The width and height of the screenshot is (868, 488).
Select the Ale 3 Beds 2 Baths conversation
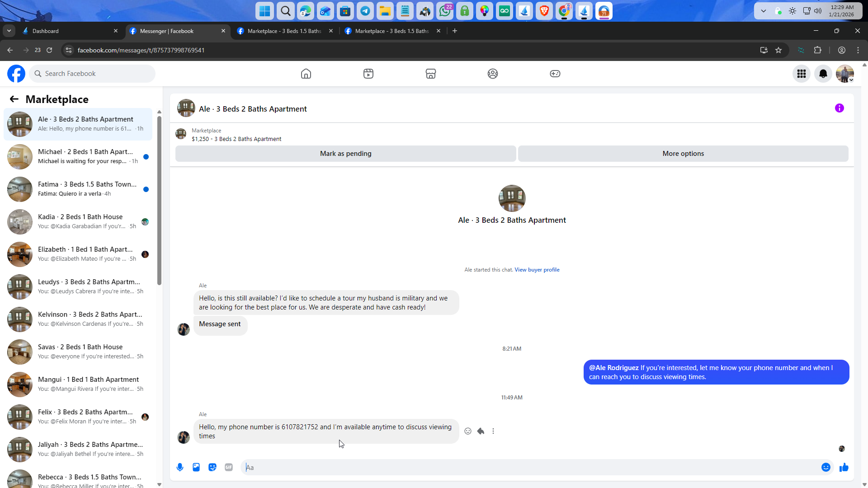[x=78, y=124]
